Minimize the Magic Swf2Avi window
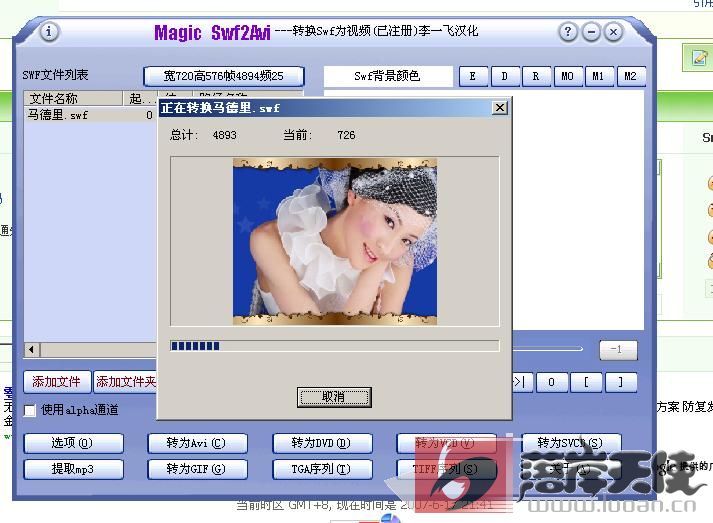Viewport: 713px width, 523px height. [591, 32]
